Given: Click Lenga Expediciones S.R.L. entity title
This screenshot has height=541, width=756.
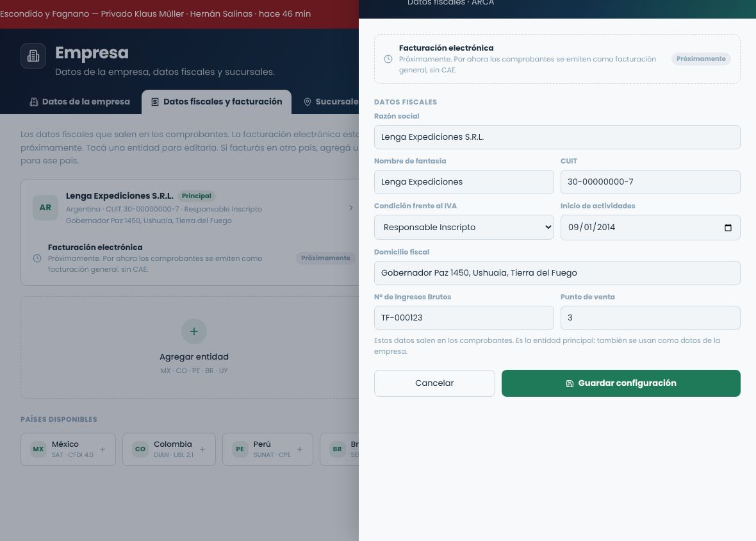Looking at the screenshot, I should coord(120,196).
